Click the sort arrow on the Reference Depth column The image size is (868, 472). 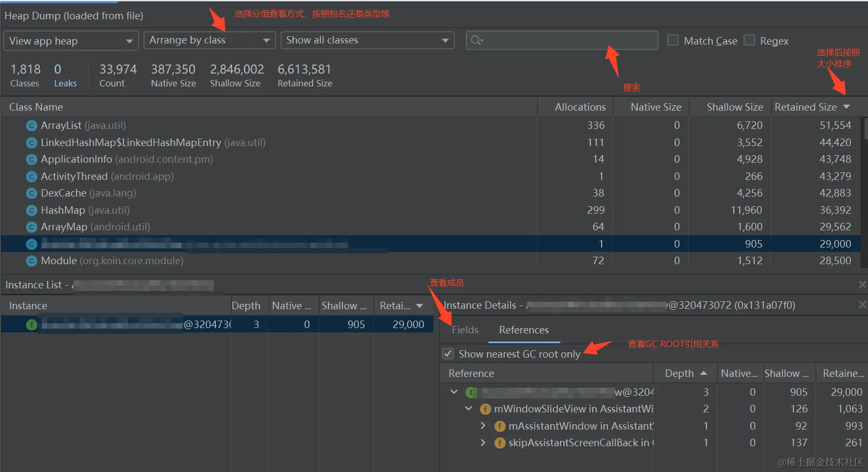coord(704,373)
